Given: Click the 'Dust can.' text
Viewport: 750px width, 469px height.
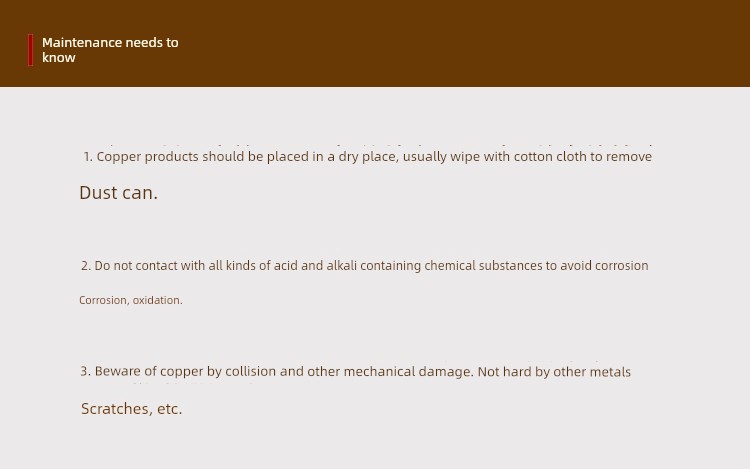Looking at the screenshot, I should (118, 193).
